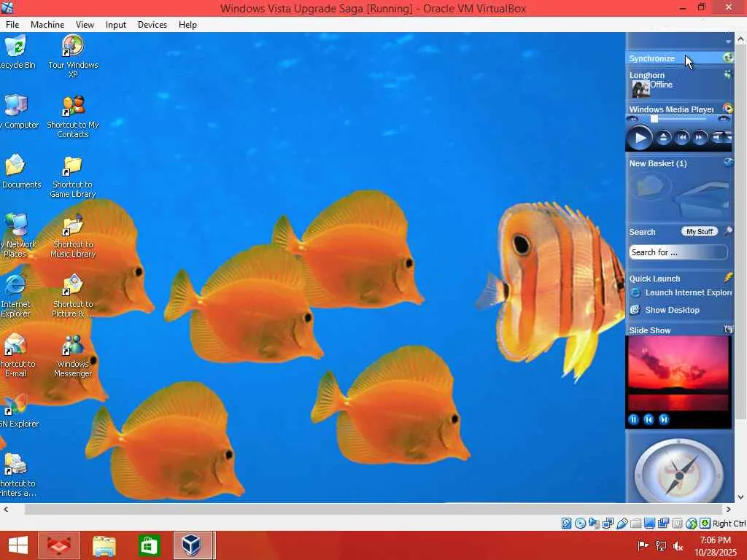The image size is (747, 560).
Task: Open the Store app on the taskbar
Action: (148, 545)
